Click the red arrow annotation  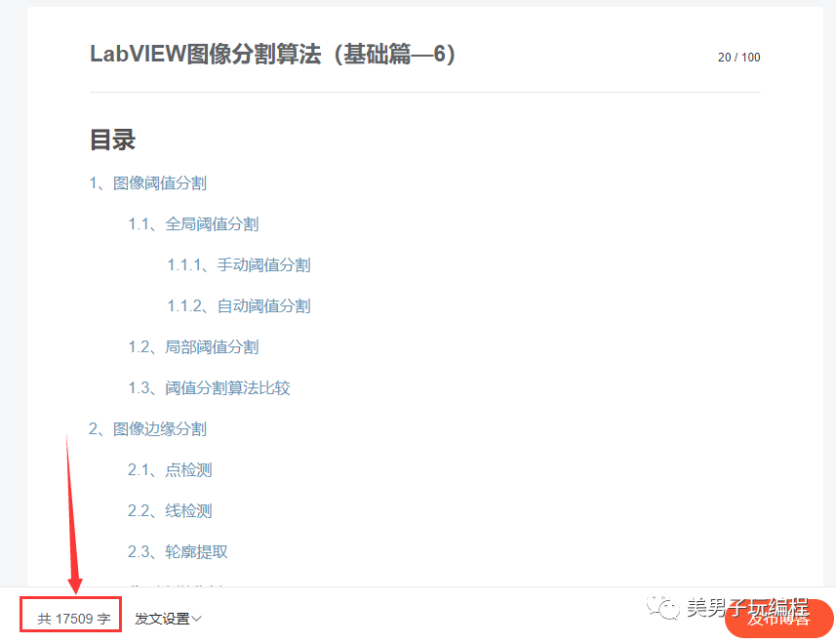pyautogui.click(x=72, y=514)
